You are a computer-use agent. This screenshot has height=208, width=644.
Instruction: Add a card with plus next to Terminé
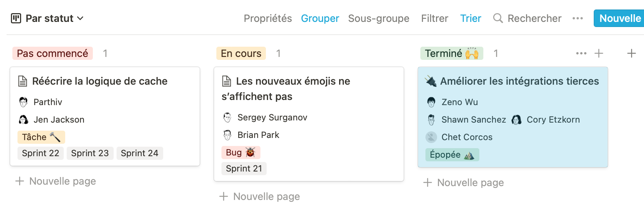[x=599, y=53]
